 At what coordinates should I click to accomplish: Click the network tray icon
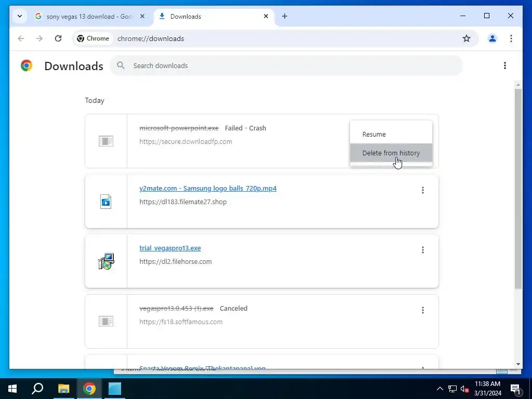tap(452, 389)
